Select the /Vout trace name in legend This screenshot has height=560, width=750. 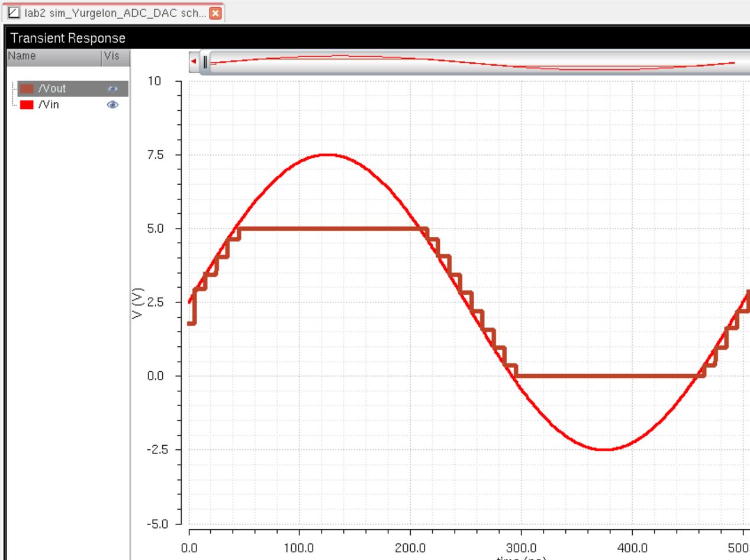(52, 89)
